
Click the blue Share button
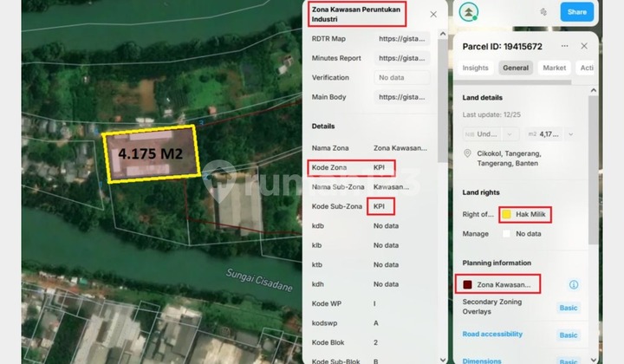576,12
